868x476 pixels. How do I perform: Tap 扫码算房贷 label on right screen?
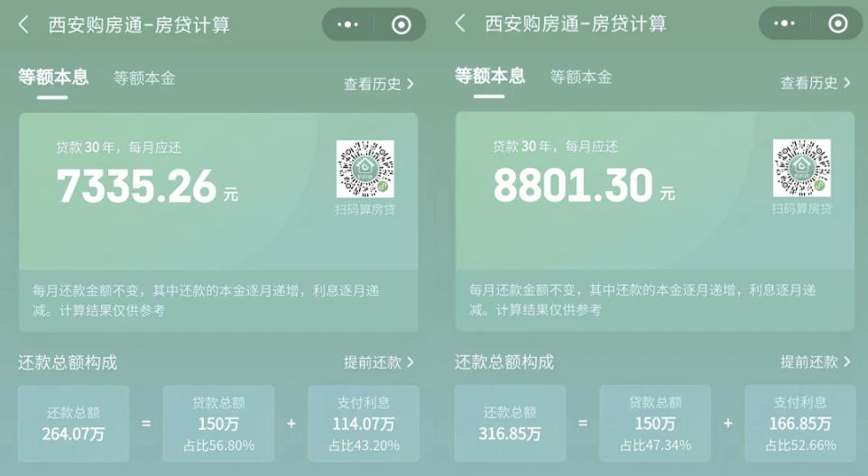pos(802,208)
